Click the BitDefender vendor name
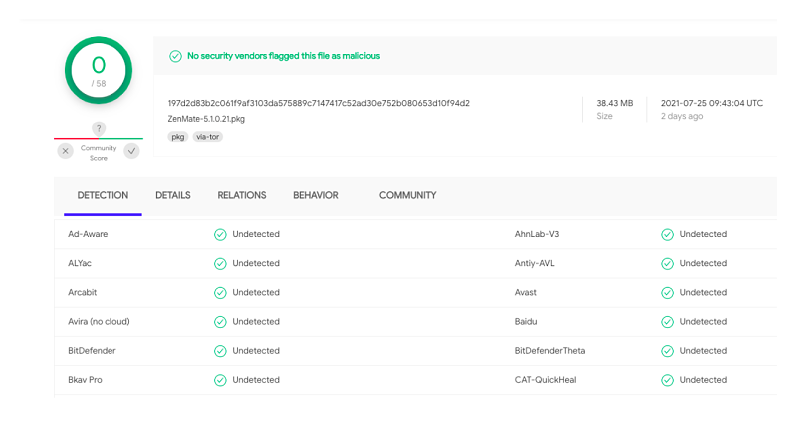This screenshot has height=428, width=806. tap(91, 351)
